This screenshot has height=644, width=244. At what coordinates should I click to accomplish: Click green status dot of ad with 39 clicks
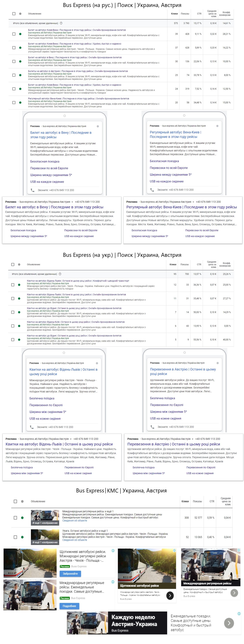point(20,34)
